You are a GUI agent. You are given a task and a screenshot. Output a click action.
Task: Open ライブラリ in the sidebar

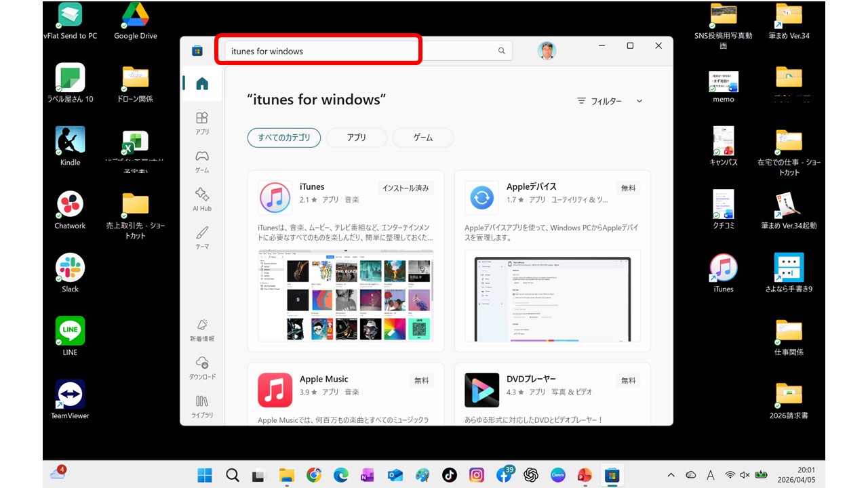pos(201,407)
